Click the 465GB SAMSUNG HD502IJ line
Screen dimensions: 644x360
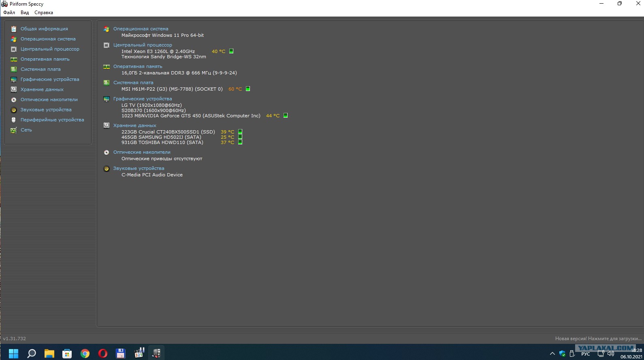[161, 137]
